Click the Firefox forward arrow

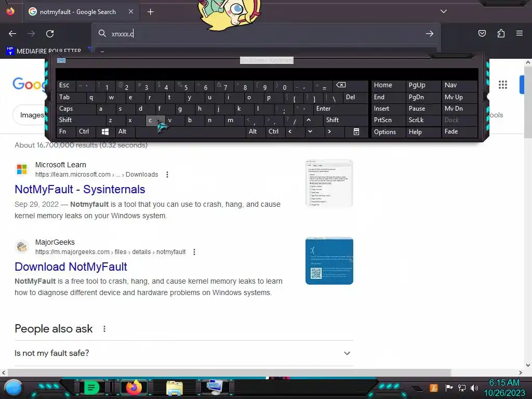(x=31, y=34)
